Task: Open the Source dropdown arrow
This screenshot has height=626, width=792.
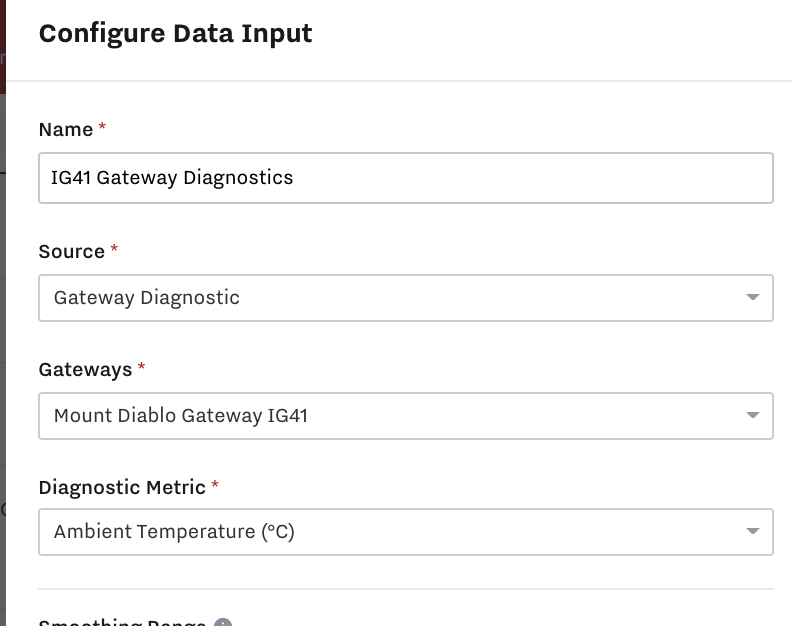Action: pos(753,297)
